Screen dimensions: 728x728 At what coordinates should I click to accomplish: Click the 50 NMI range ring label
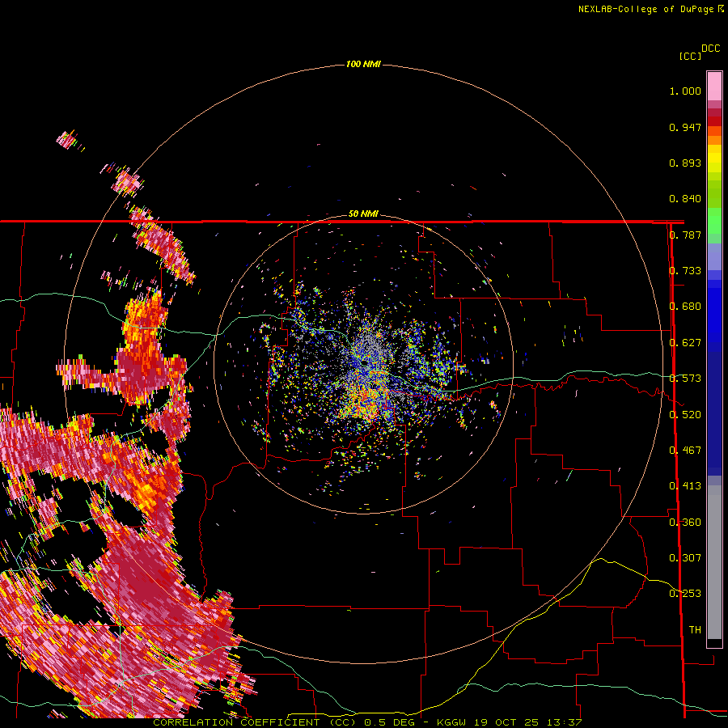coord(363,214)
